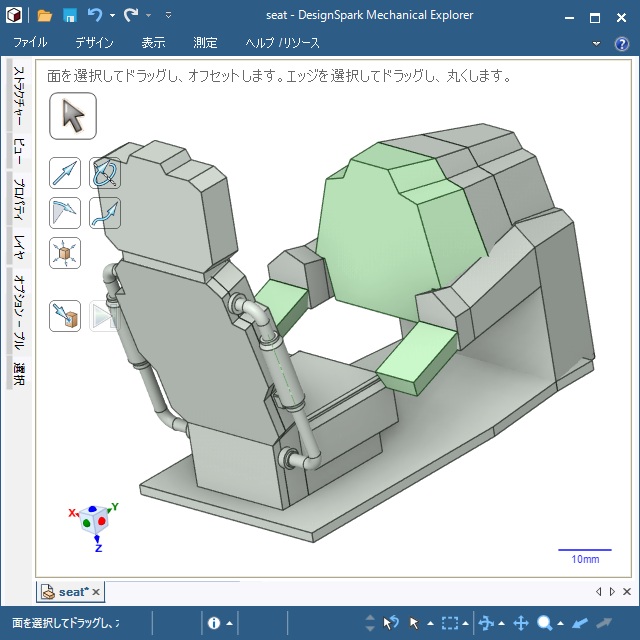Click the Direction arrow tool guide
Screen dimensions: 640x640
pos(65,173)
